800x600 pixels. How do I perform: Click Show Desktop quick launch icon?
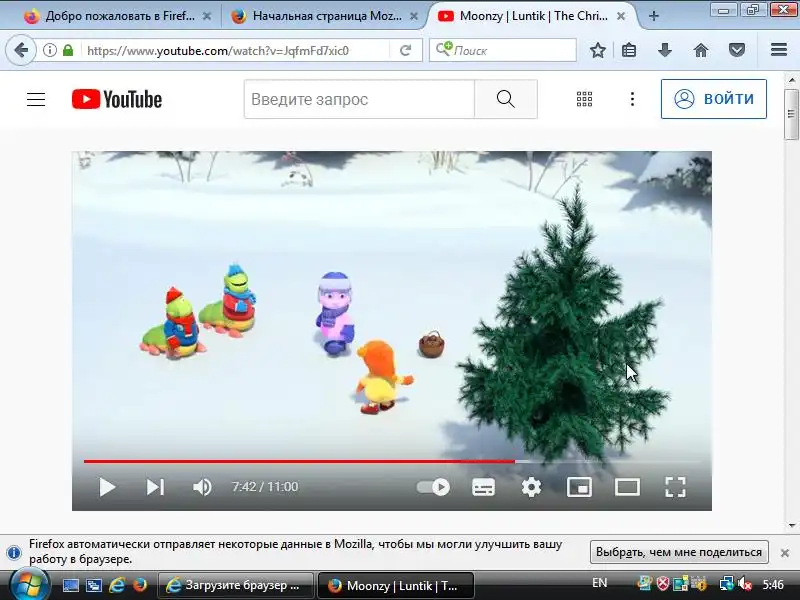point(71,585)
